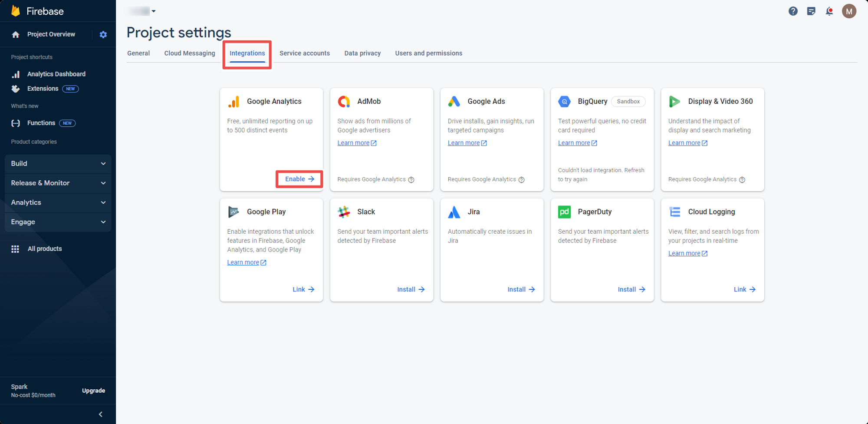Click the Extensions puzzle icon
This screenshot has width=868, height=424.
pos(16,89)
